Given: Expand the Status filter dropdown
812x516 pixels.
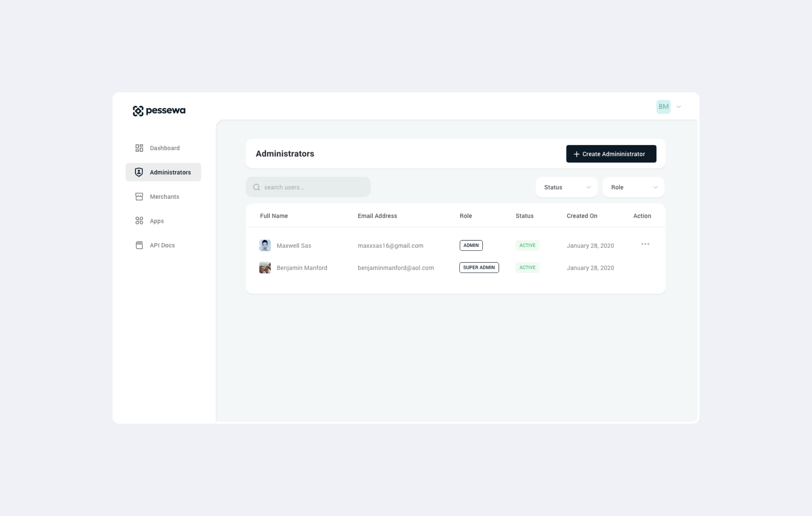Looking at the screenshot, I should click(x=566, y=187).
